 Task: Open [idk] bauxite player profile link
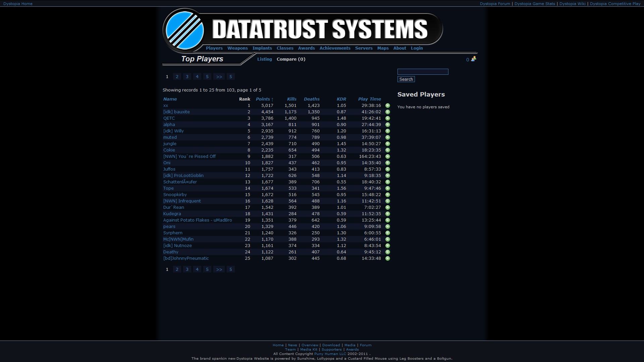[176, 112]
